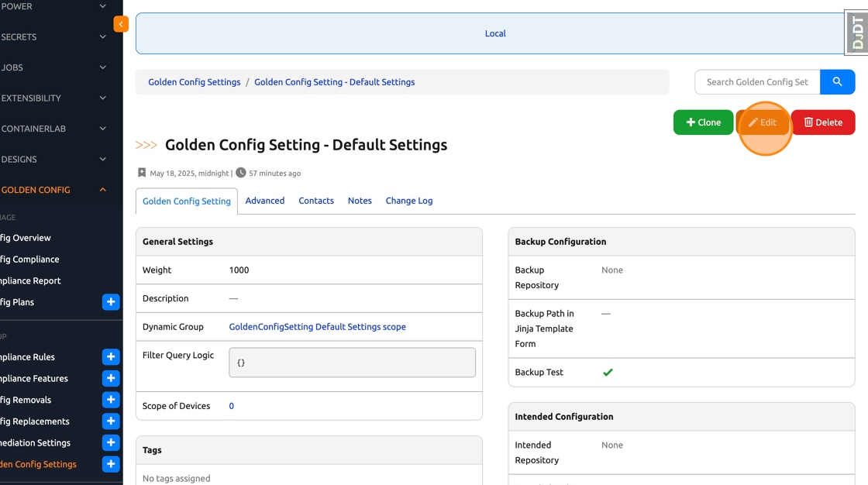The height and width of the screenshot is (485, 868).
Task: Add new Golden Config Setting via plus icon
Action: pos(111,464)
